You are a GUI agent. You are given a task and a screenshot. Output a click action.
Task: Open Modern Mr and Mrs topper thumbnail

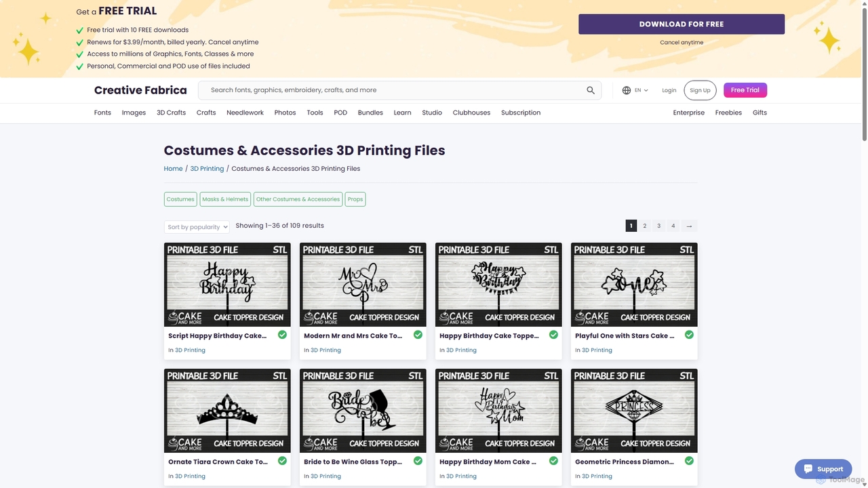tap(363, 285)
